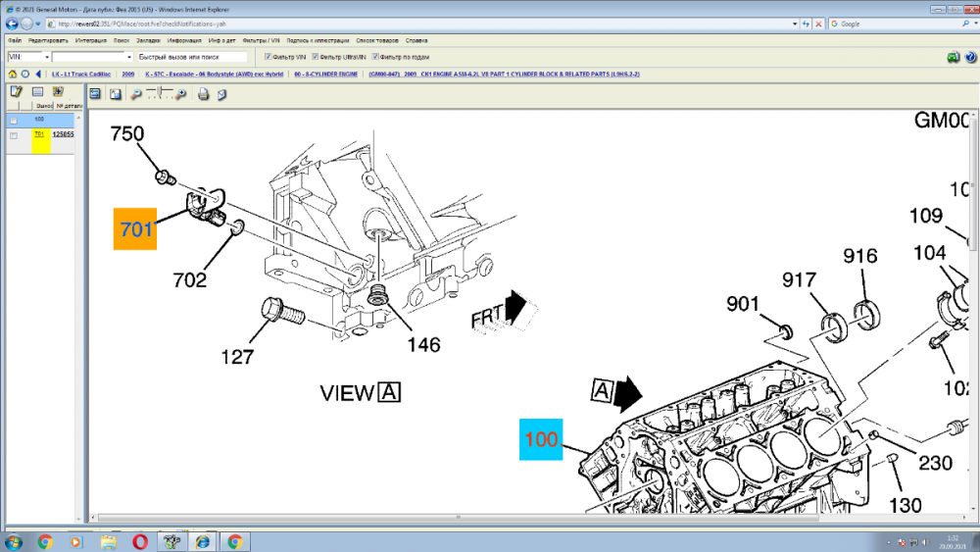Image resolution: width=980 pixels, height=552 pixels.
Task: Click the quick search input field
Action: point(191,57)
